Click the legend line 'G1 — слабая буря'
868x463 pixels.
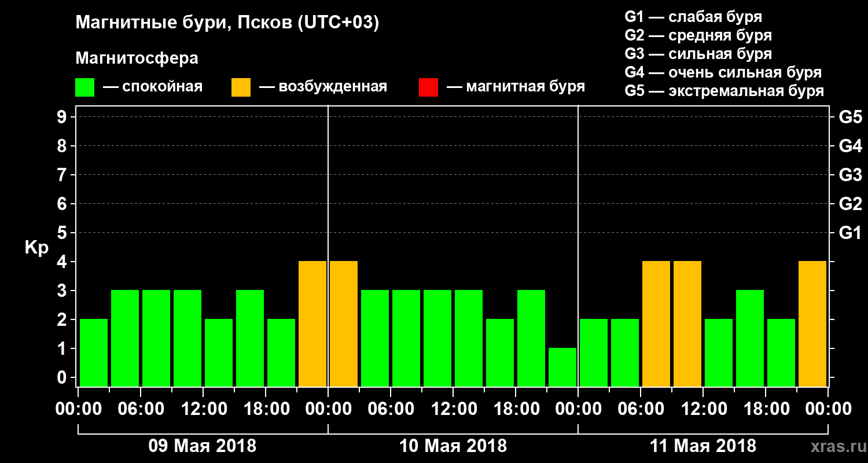tap(693, 17)
